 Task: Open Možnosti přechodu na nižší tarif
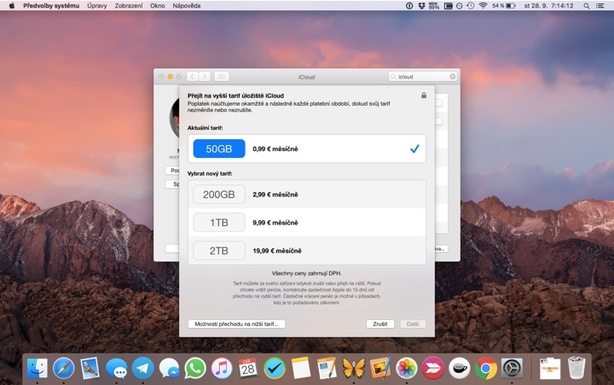(x=237, y=324)
